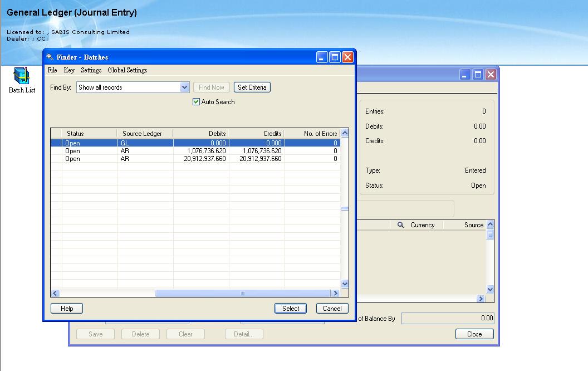Toggle the Auto Search checkbox
Image resolution: width=588 pixels, height=371 pixels.
click(196, 102)
